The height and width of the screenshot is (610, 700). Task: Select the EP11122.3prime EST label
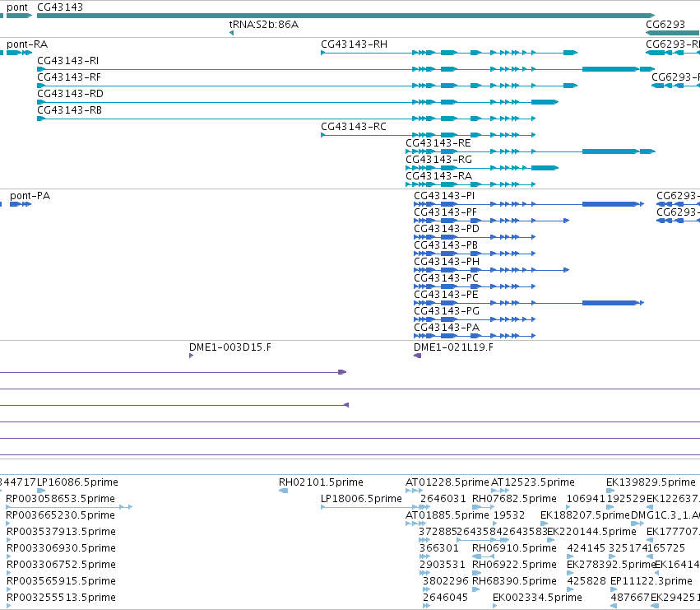651,581
